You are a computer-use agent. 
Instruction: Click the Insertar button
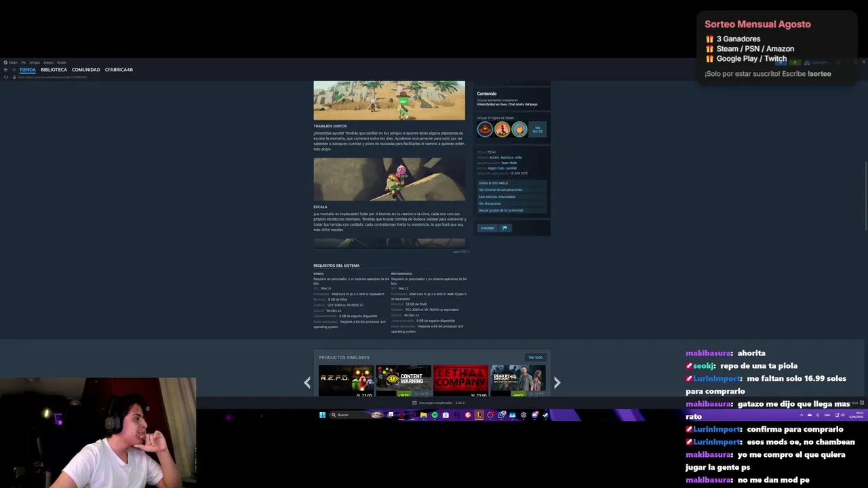pos(488,228)
